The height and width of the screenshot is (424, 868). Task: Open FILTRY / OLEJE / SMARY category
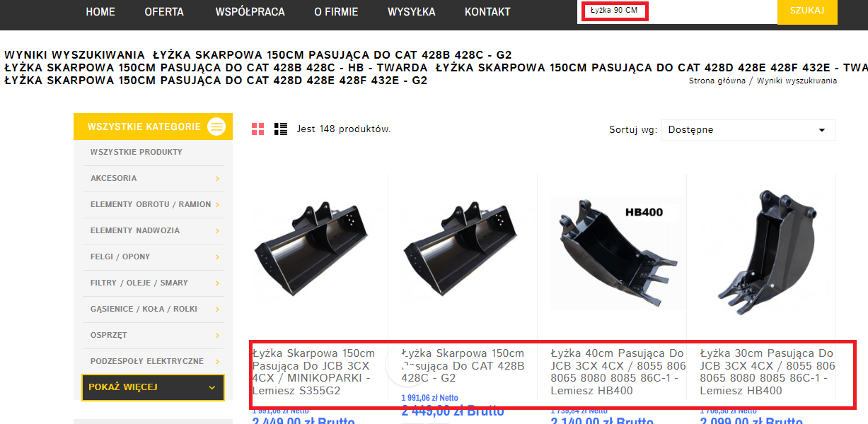click(x=139, y=283)
